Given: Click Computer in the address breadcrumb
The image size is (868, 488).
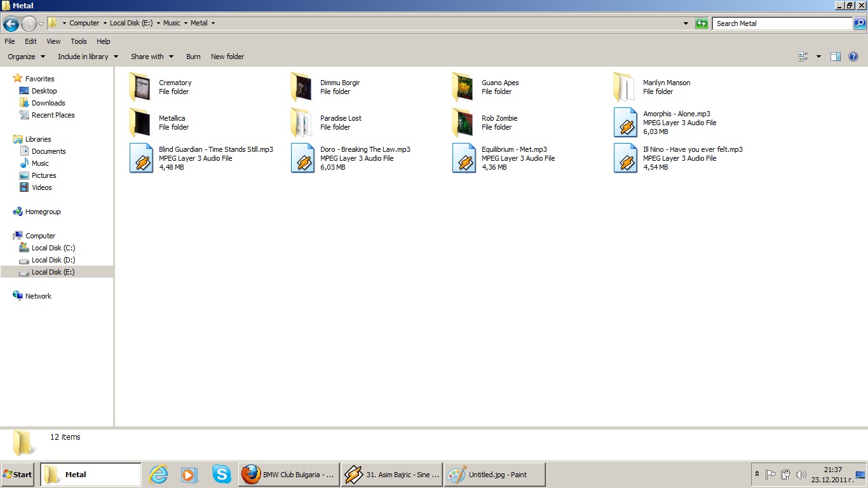Looking at the screenshot, I should [x=84, y=23].
